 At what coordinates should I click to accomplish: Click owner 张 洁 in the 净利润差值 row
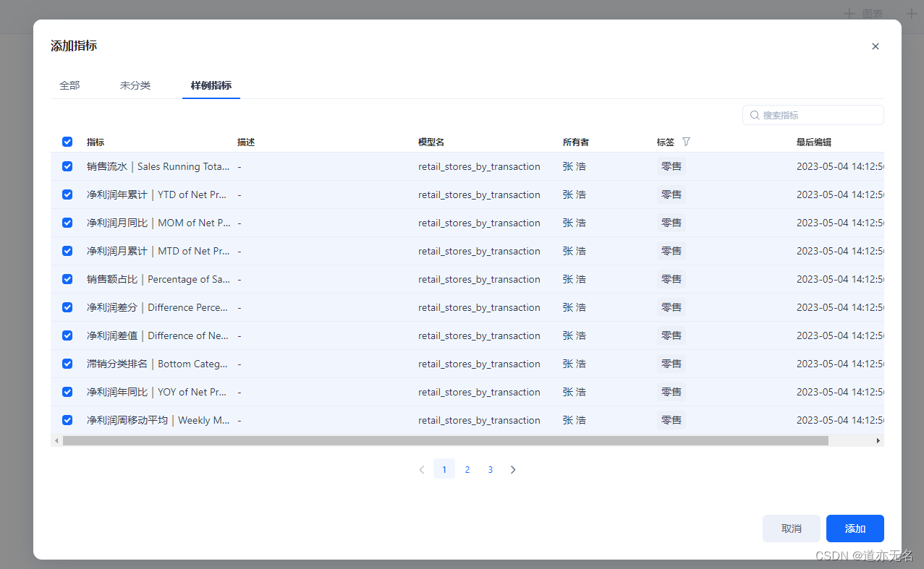tap(575, 335)
